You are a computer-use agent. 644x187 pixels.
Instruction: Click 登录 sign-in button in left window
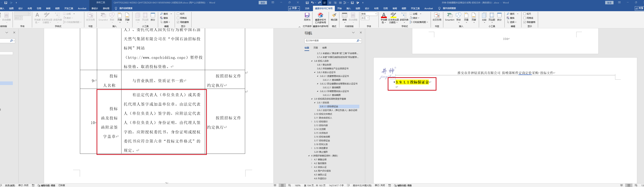coord(263,3)
